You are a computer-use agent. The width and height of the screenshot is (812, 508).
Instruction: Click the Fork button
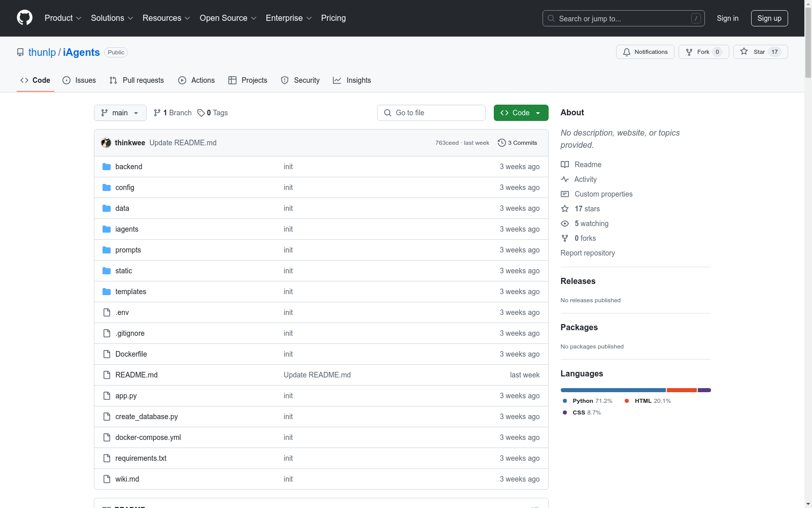point(703,52)
